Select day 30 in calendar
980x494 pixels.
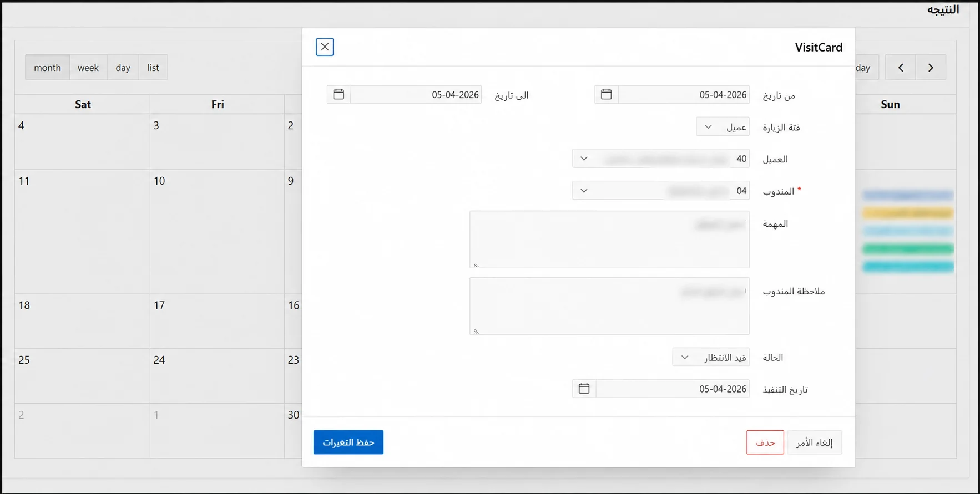294,415
